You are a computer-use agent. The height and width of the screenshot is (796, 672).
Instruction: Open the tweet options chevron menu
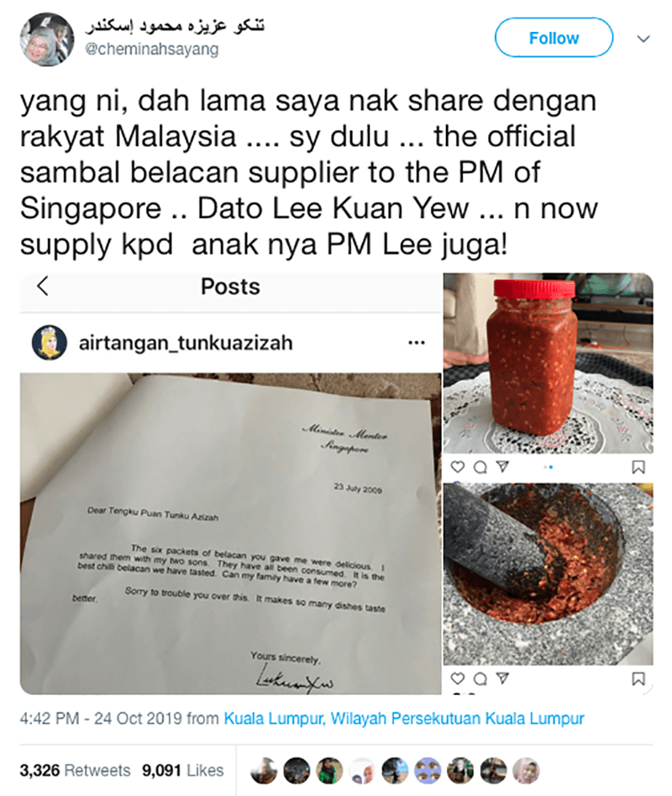tap(643, 39)
